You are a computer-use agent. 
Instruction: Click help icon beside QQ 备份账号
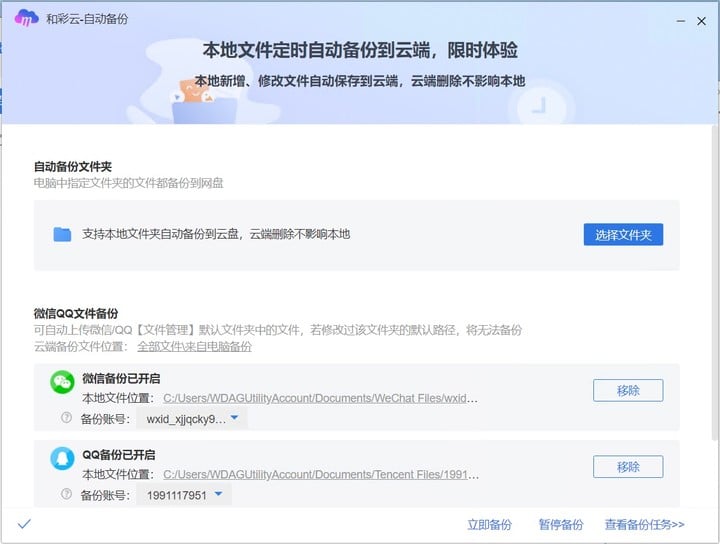[66, 494]
